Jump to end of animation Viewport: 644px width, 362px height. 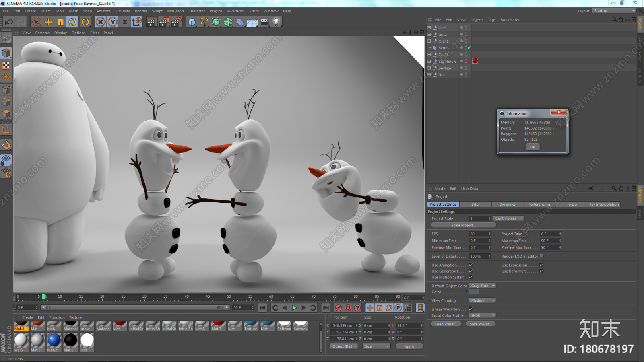click(x=326, y=308)
